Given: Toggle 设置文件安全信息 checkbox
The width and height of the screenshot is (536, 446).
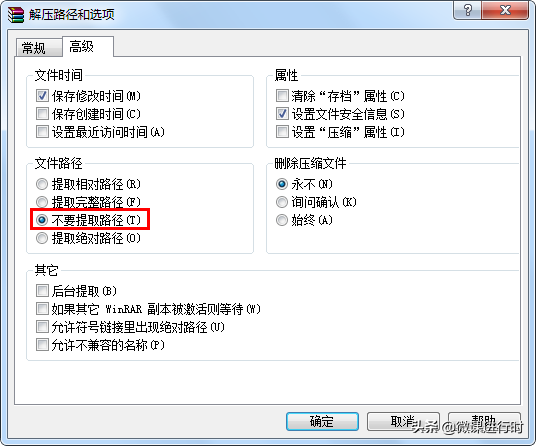Looking at the screenshot, I should (x=282, y=114).
